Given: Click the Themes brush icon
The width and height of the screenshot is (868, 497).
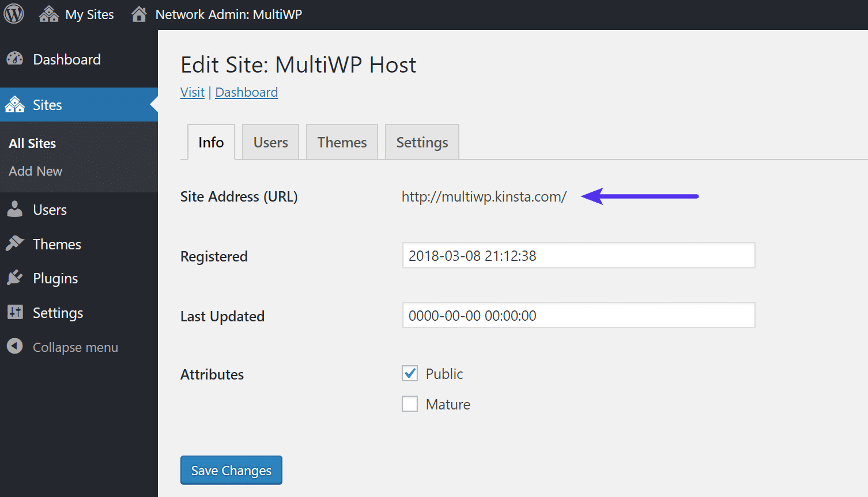Looking at the screenshot, I should click(15, 244).
